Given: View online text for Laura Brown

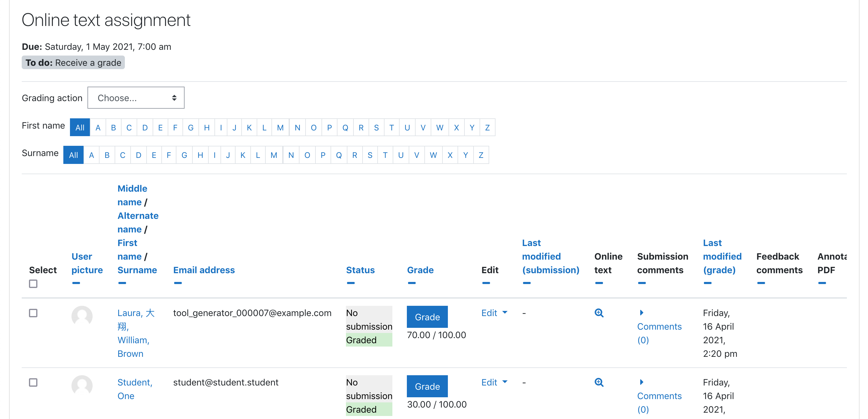Looking at the screenshot, I should [599, 313].
